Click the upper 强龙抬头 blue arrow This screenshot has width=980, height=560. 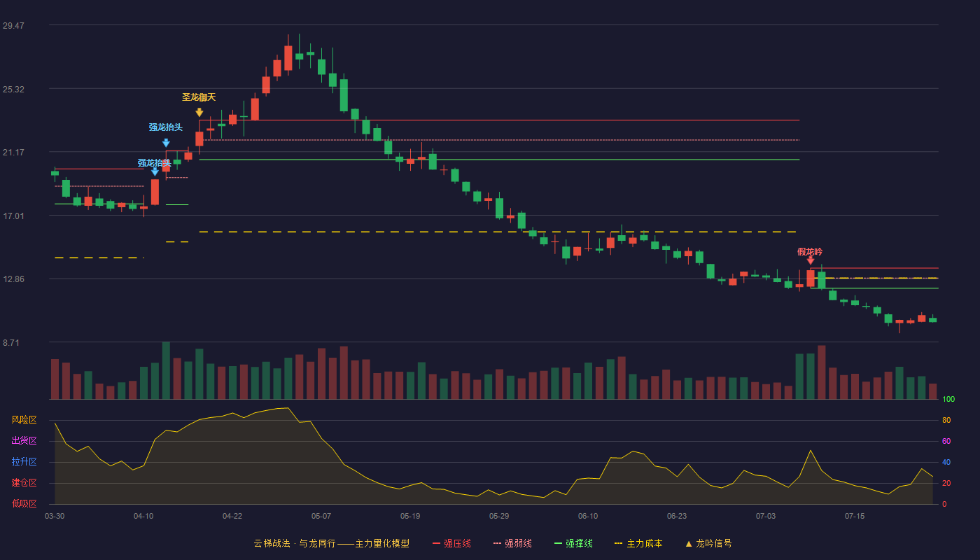pyautogui.click(x=166, y=143)
